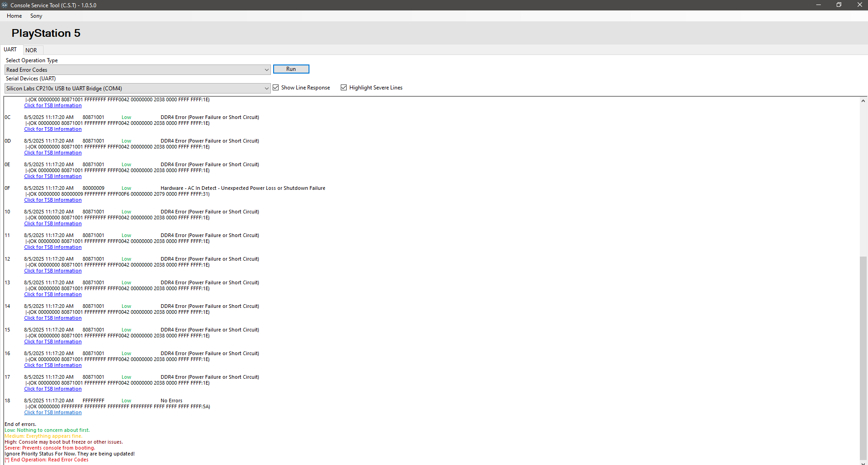This screenshot has width=868, height=465.
Task: Open TSB Information link for row 10
Action: click(53, 224)
